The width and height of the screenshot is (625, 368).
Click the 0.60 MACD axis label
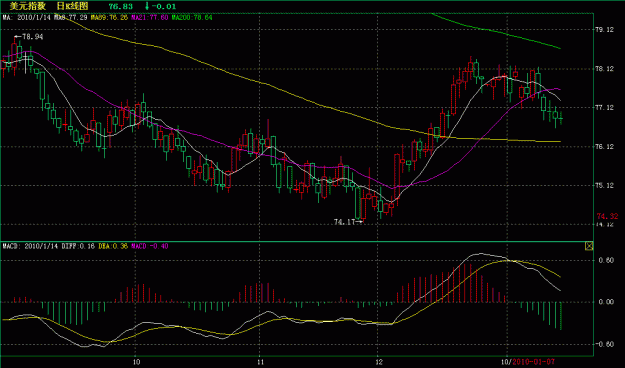[x=606, y=260]
